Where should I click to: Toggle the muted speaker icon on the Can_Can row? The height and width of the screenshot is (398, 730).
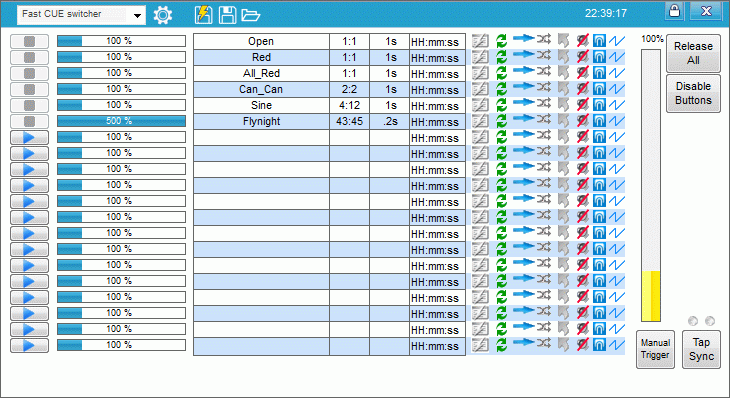(582, 89)
